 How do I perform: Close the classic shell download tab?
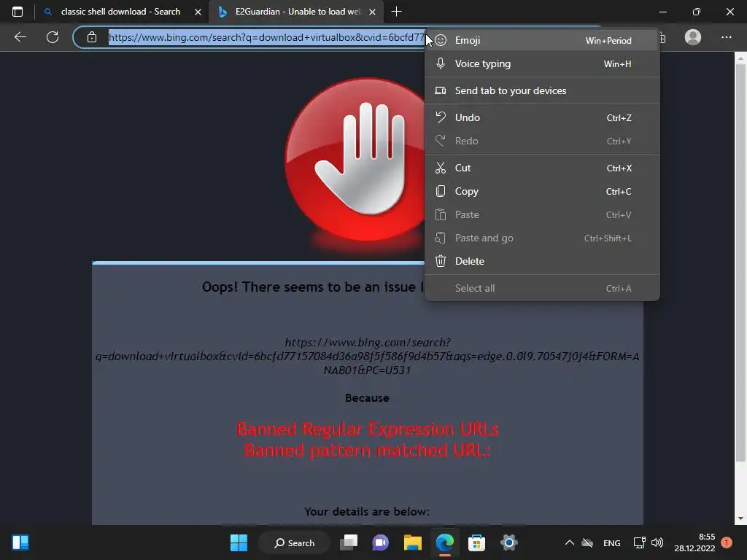pos(198,12)
